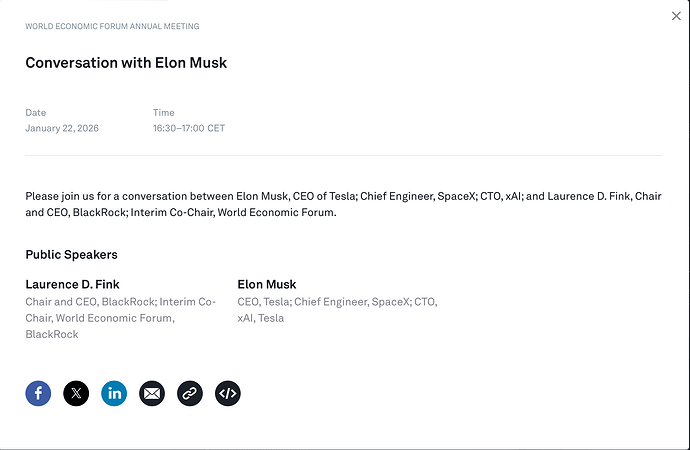Click the 'Conversation with Elon Musk' title
The height and width of the screenshot is (450, 690).
[x=126, y=63]
